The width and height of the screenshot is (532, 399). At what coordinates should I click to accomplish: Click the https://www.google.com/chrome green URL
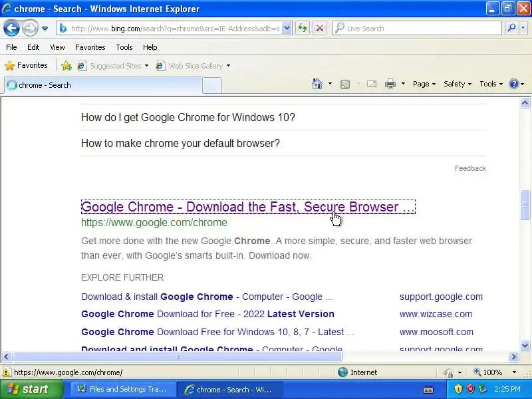pos(154,223)
